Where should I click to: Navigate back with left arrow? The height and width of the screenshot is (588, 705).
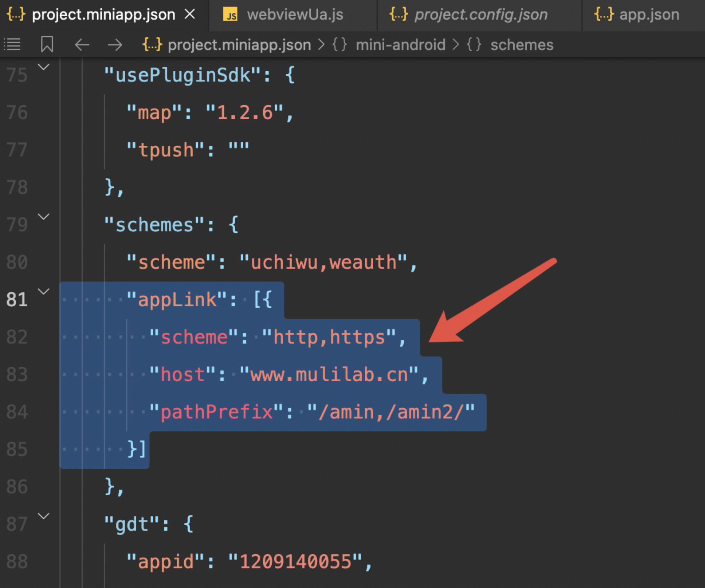(x=82, y=45)
